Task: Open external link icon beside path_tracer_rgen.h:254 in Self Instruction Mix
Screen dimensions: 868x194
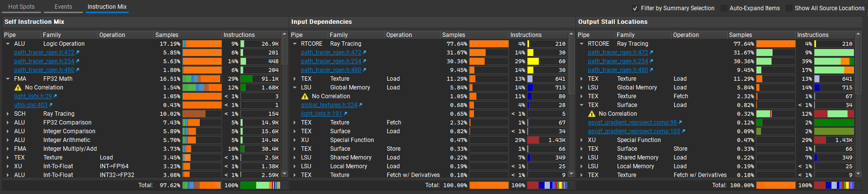Action: point(77,61)
